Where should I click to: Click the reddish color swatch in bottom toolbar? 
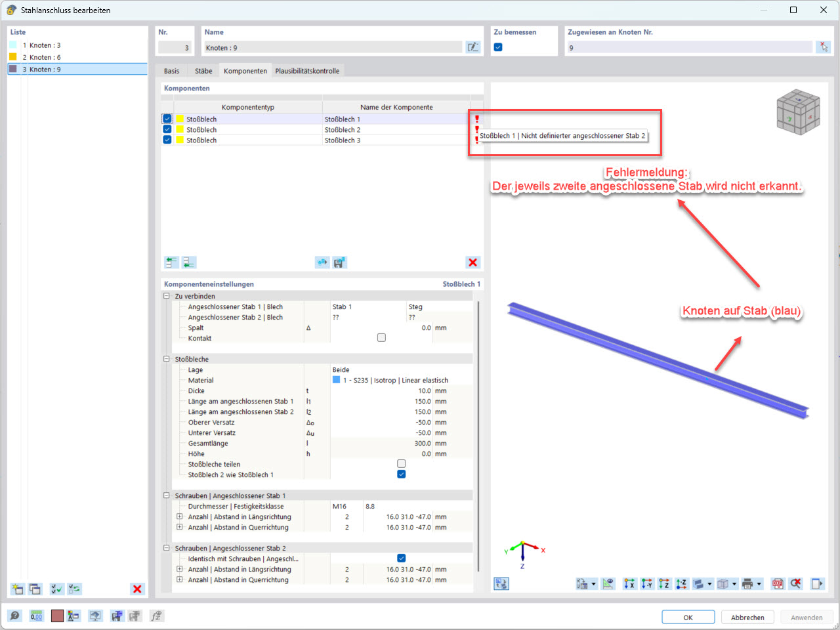(x=58, y=616)
